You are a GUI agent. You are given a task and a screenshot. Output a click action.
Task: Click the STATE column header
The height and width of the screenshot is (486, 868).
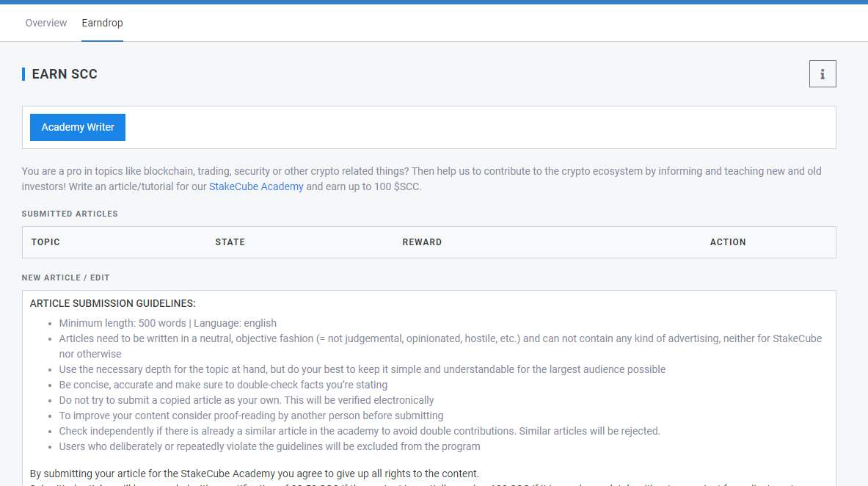pyautogui.click(x=230, y=242)
